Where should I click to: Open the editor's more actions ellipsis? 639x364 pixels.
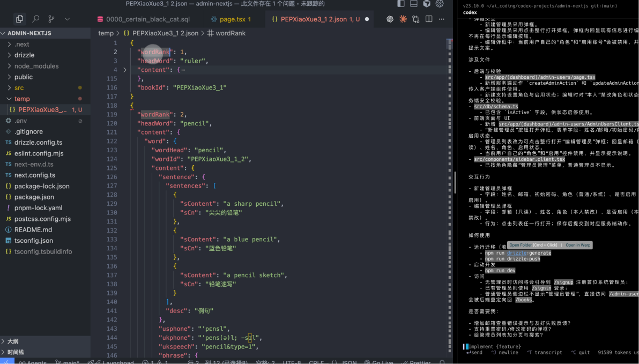click(442, 19)
